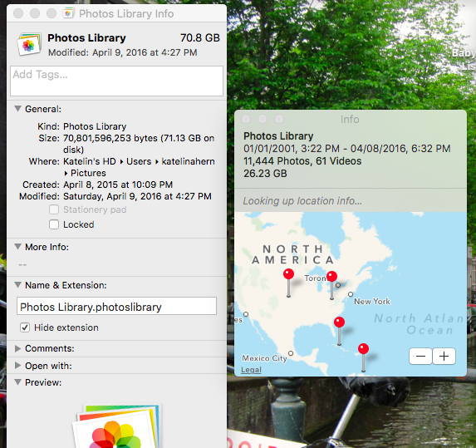Click the Kind value 'Photos Library'
Viewport: 476px width, 448px height.
[95, 126]
